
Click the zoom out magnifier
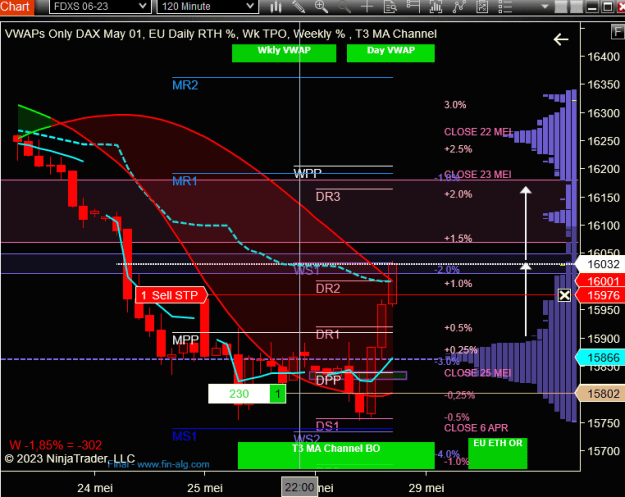pos(344,6)
